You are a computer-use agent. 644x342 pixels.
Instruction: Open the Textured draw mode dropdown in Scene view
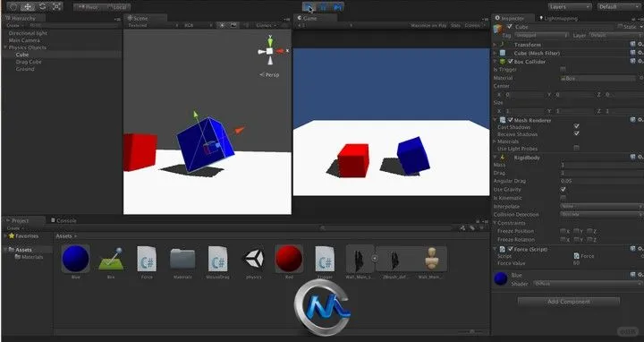pyautogui.click(x=153, y=25)
